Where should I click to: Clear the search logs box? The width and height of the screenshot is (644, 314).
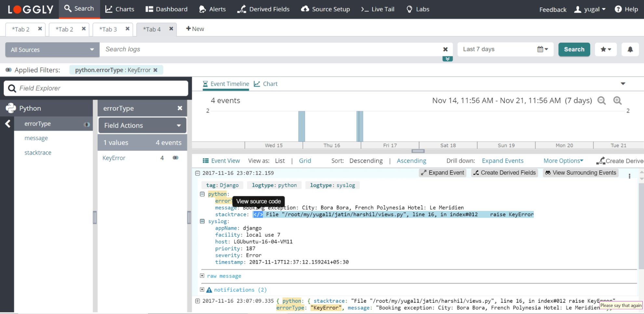[445, 50]
